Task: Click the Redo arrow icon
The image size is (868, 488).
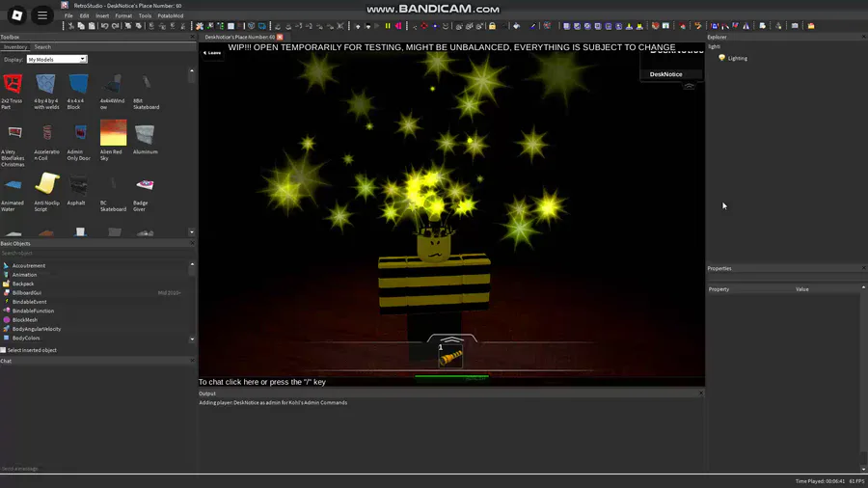Action: click(115, 26)
